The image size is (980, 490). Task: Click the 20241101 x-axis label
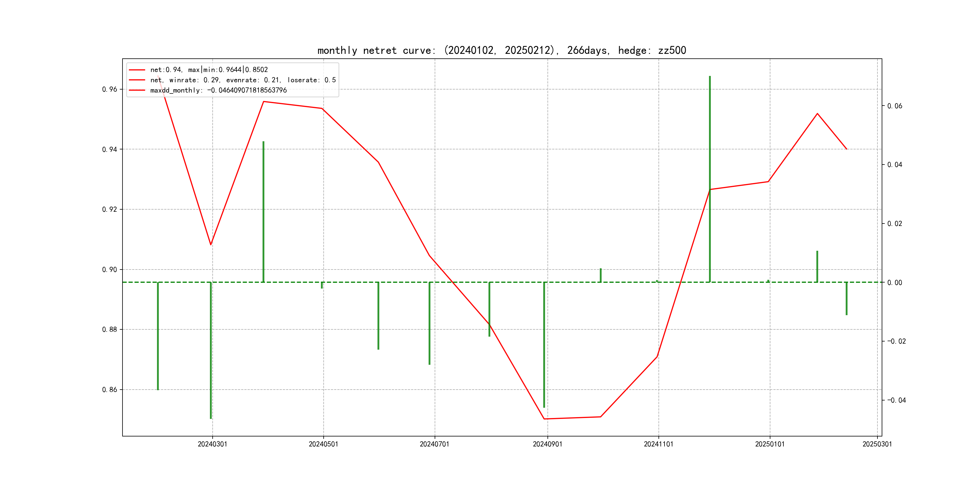[658, 444]
